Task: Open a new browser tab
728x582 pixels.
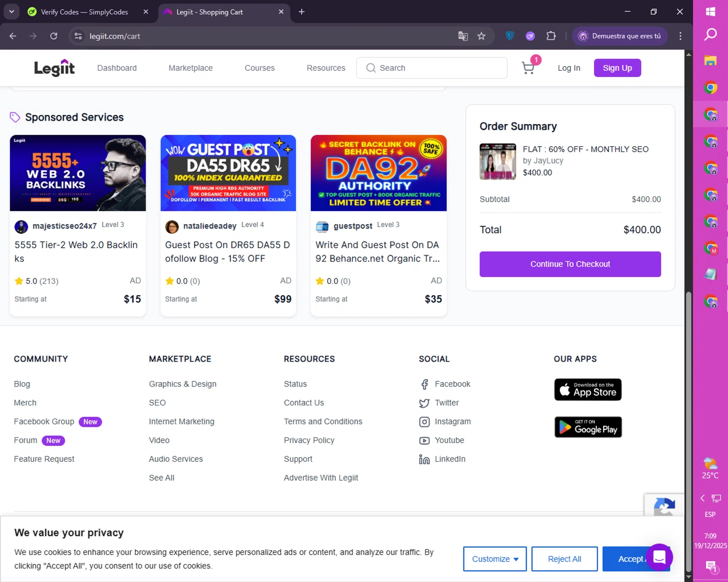Action: pyautogui.click(x=301, y=12)
